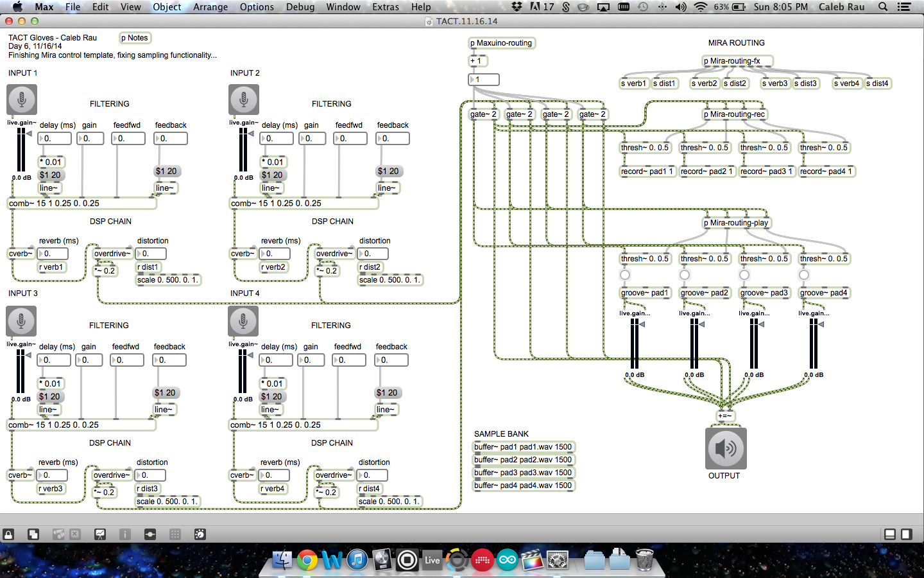Click the X box icon in the patcher toolbar

pyautogui.click(x=75, y=534)
